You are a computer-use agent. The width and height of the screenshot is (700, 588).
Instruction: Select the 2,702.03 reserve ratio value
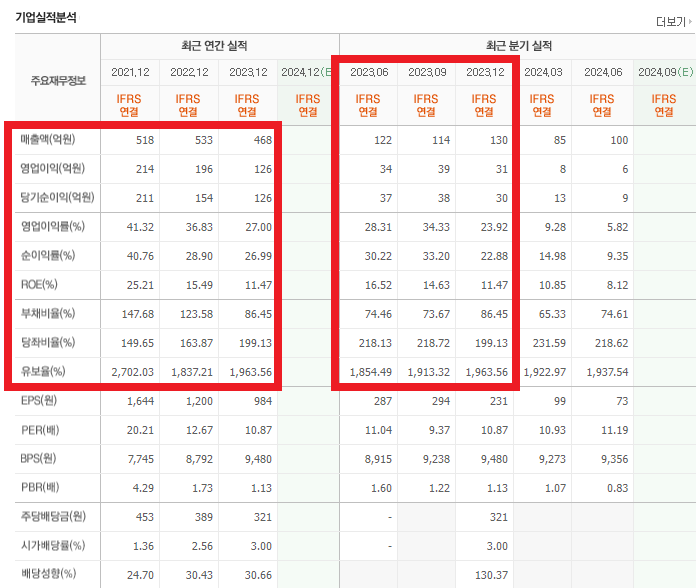(133, 372)
